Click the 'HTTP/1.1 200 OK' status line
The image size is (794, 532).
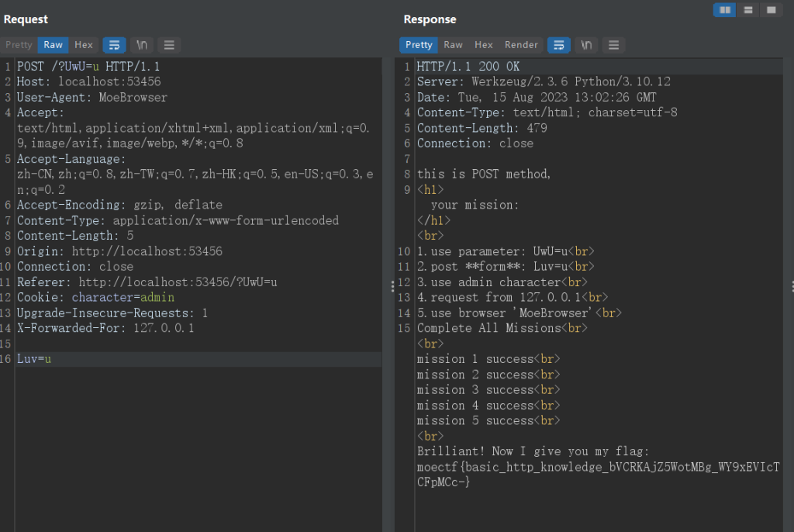click(x=468, y=67)
